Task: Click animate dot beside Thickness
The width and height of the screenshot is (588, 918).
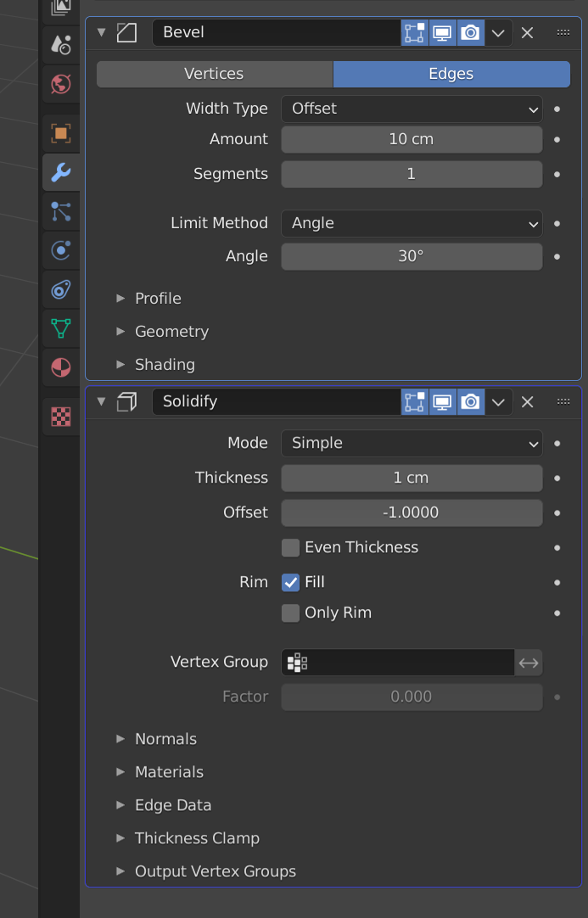Action: tap(557, 478)
